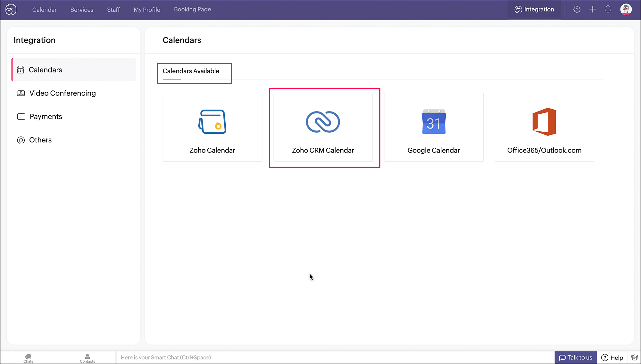Open the settings gear icon
This screenshot has height=364, width=641.
(577, 9)
